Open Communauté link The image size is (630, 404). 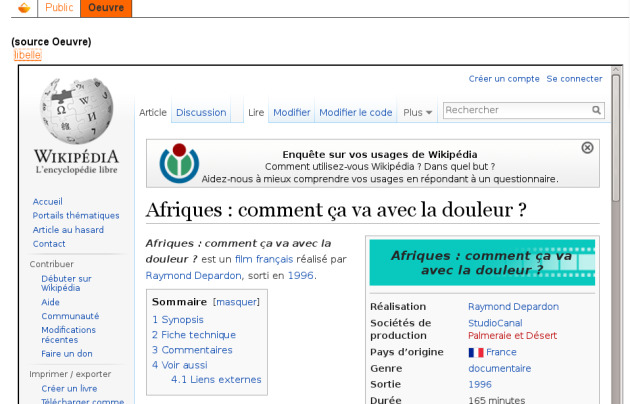(x=70, y=316)
